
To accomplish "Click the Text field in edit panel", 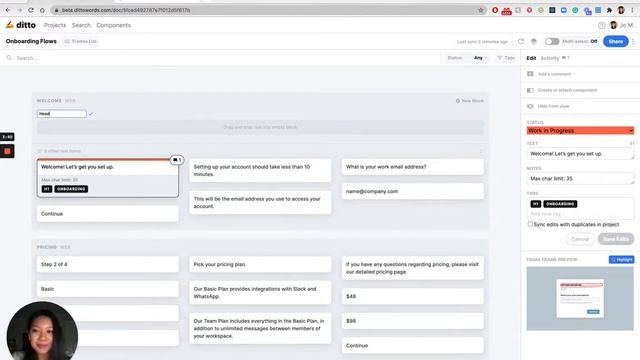I will [x=580, y=154].
